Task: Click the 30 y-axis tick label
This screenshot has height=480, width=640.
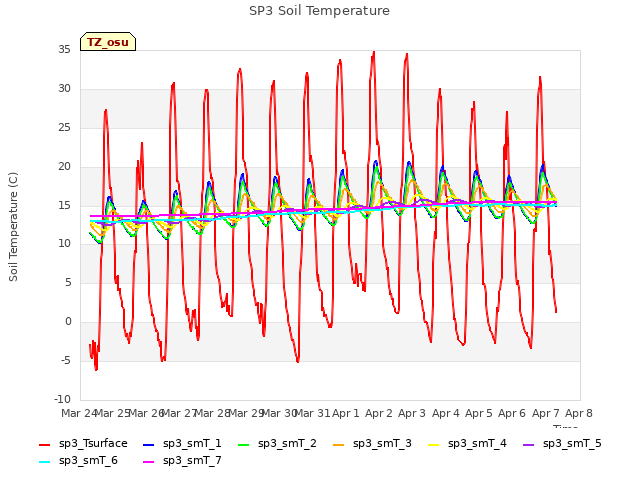Action: 64,89
